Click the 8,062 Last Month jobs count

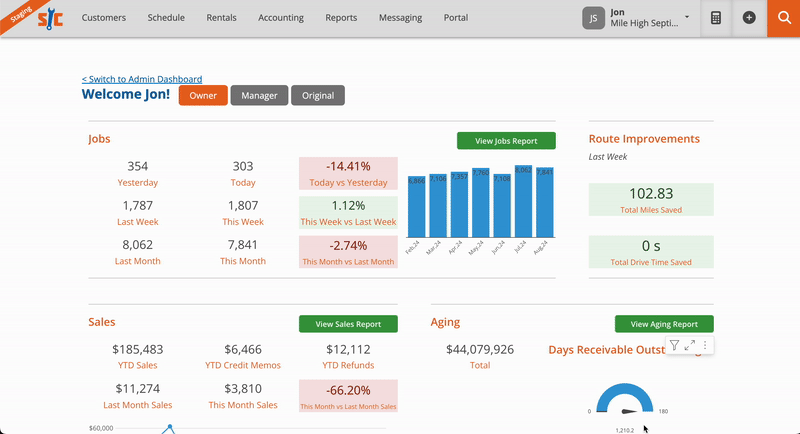click(x=138, y=245)
